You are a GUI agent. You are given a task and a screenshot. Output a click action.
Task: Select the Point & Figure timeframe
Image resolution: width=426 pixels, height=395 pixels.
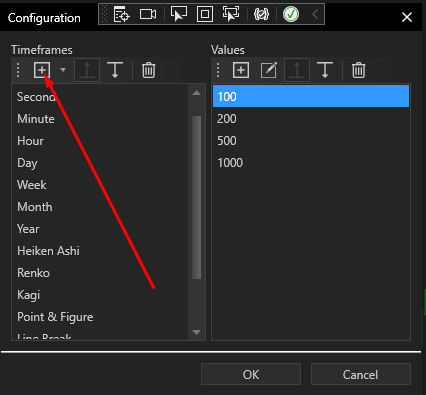[100, 317]
